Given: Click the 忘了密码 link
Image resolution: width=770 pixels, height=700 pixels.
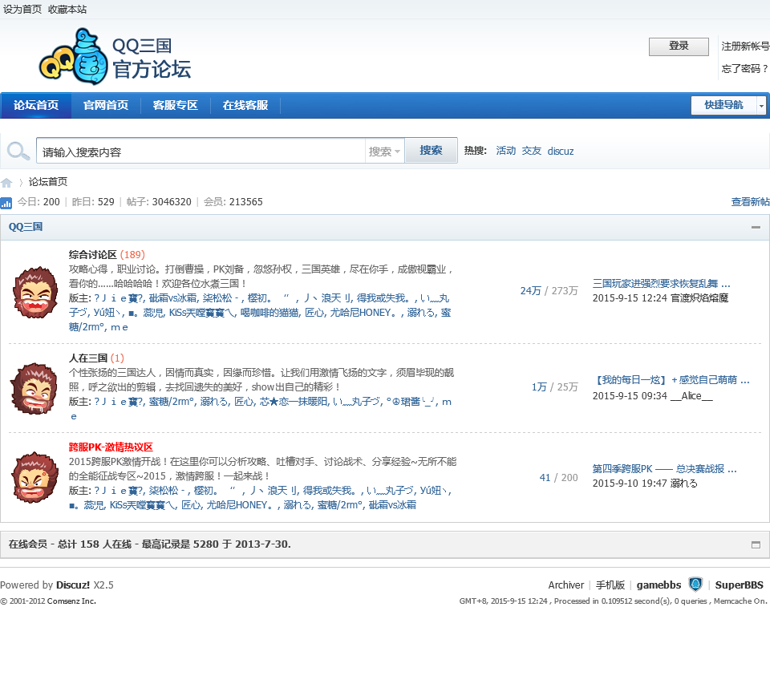Looking at the screenshot, I should point(745,69).
